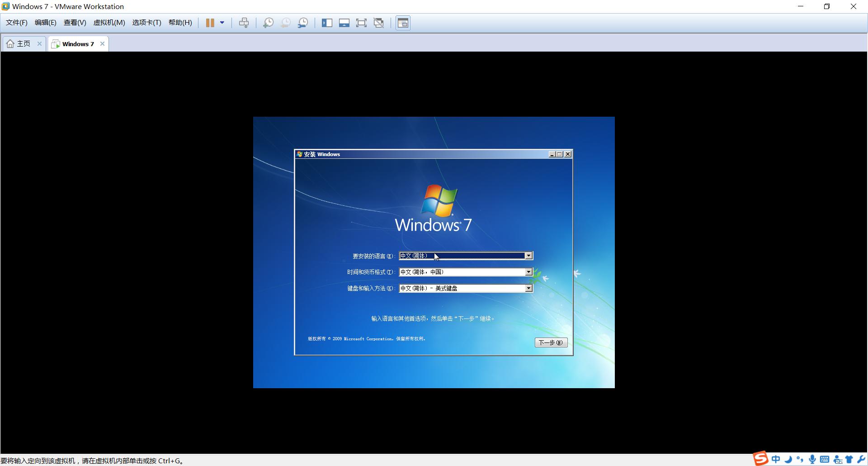Enter full screen mode
The image size is (868, 466).
361,23
